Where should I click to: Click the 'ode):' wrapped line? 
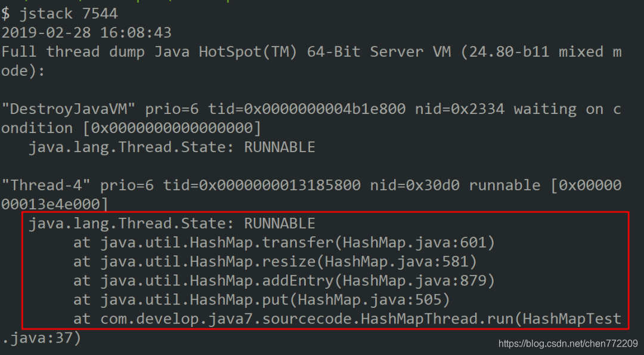[23, 70]
